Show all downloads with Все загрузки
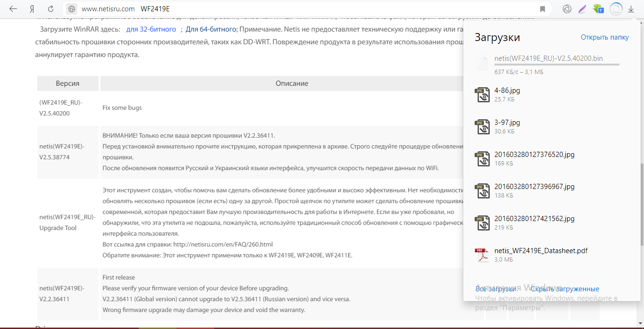Image resolution: width=644 pixels, height=329 pixels. (x=495, y=289)
